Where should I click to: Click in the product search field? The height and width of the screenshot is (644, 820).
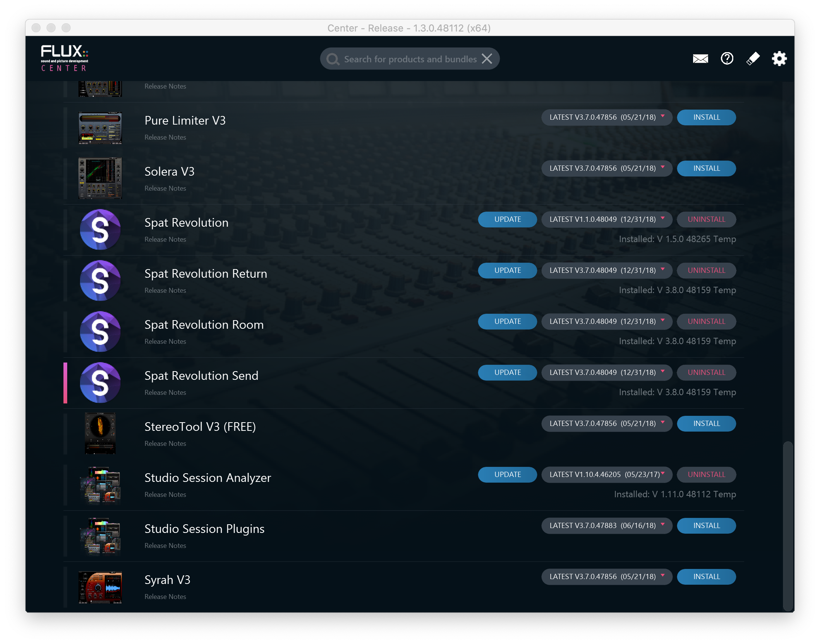[x=410, y=59]
